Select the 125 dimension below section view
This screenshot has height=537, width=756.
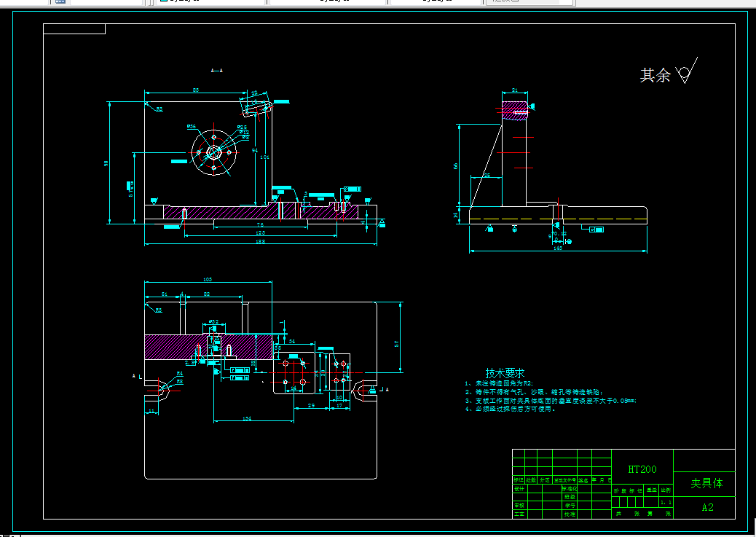pos(260,232)
